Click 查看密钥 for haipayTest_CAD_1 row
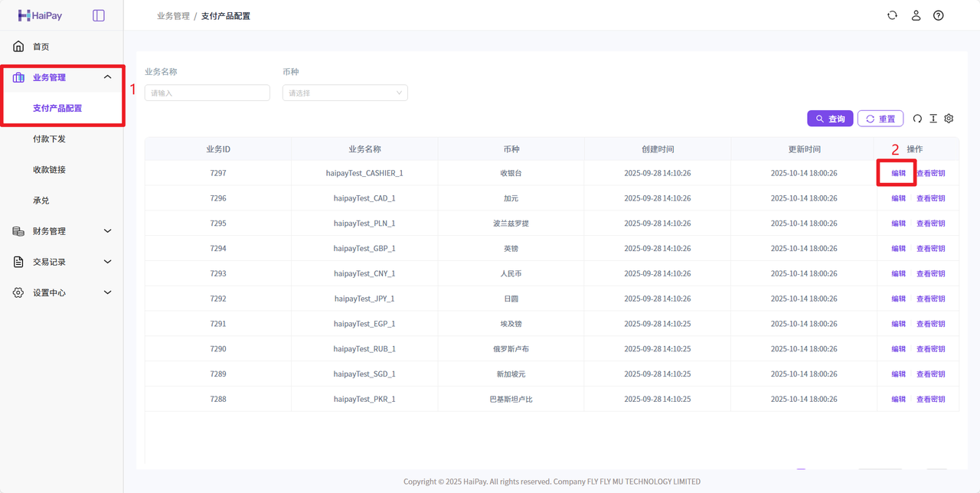The height and width of the screenshot is (493, 980). (930, 198)
